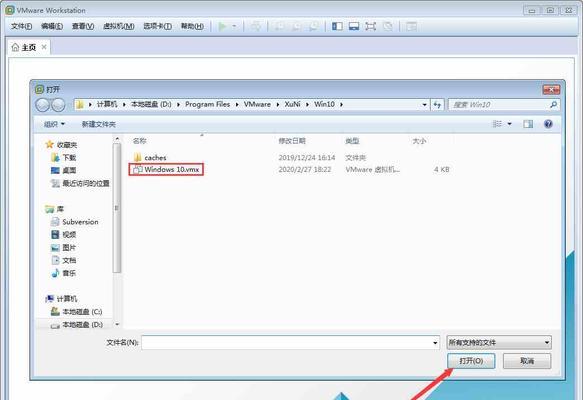Select the 视频 library
This screenshot has width=583, height=400.
pyautogui.click(x=64, y=235)
